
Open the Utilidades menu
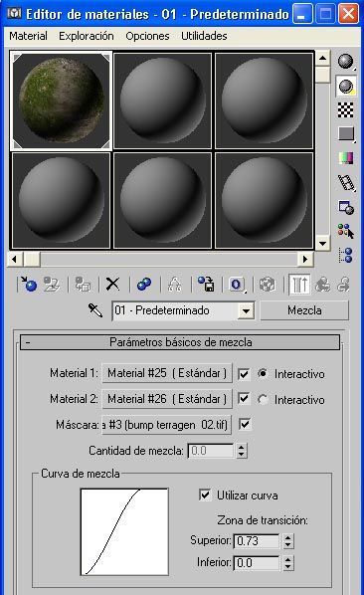coord(204,36)
